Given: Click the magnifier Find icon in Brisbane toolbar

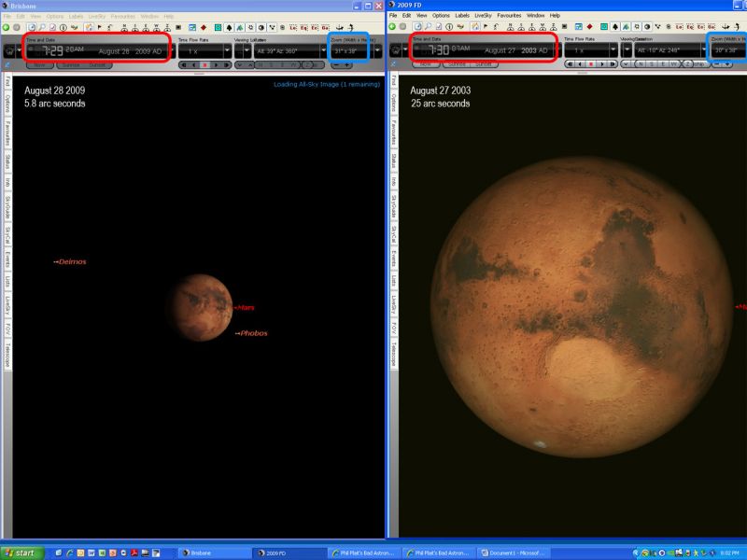Looking at the screenshot, I should pos(42,28).
